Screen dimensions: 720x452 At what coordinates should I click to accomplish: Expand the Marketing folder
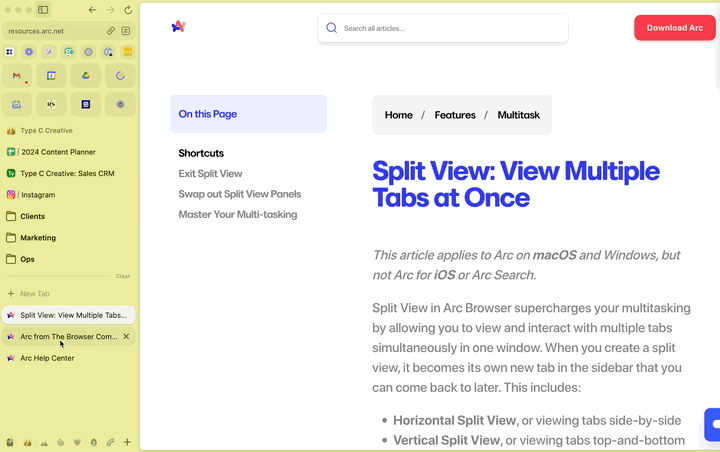38,238
